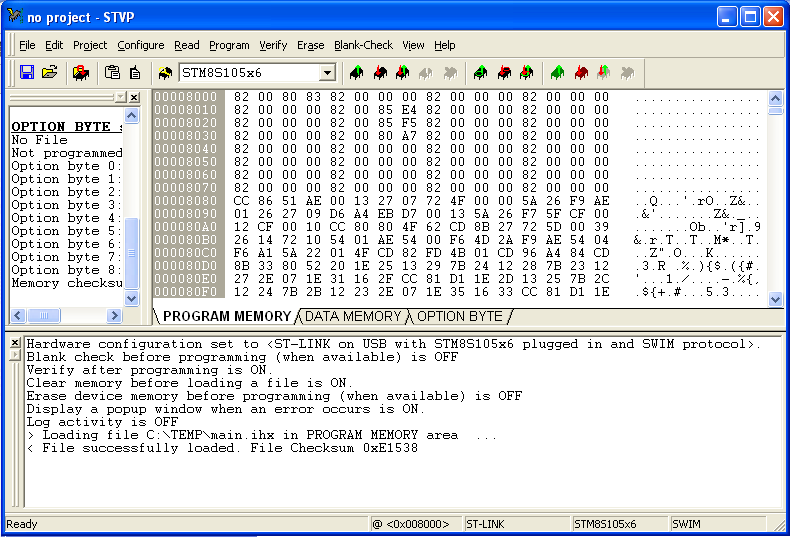Select address row 000080F0

[x=186, y=292]
